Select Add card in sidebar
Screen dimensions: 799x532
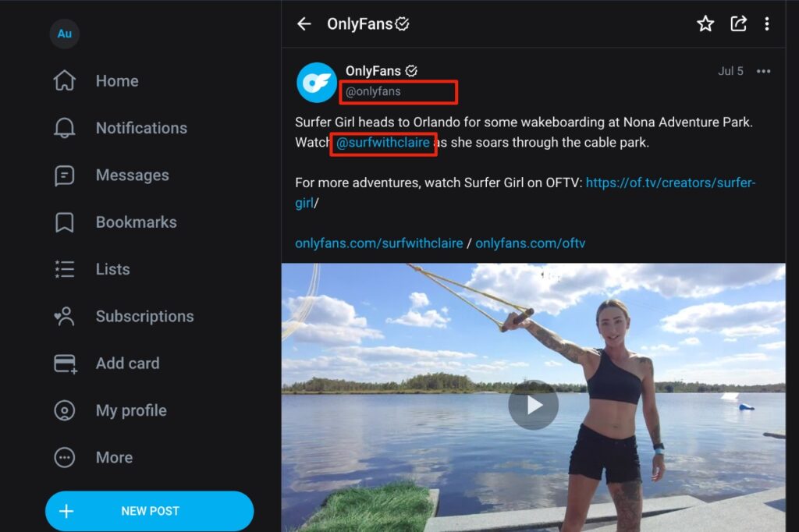click(x=127, y=364)
